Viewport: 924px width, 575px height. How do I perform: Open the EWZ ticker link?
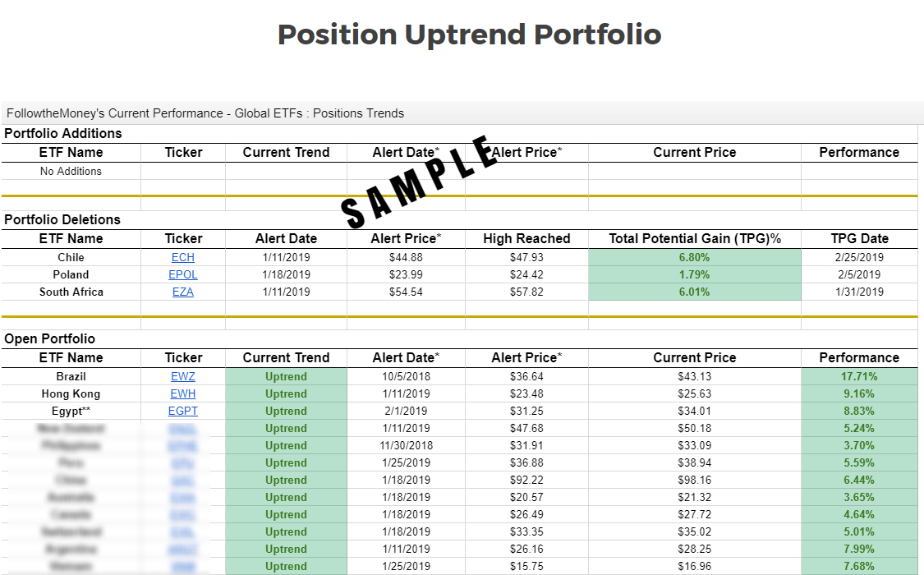pyautogui.click(x=182, y=376)
